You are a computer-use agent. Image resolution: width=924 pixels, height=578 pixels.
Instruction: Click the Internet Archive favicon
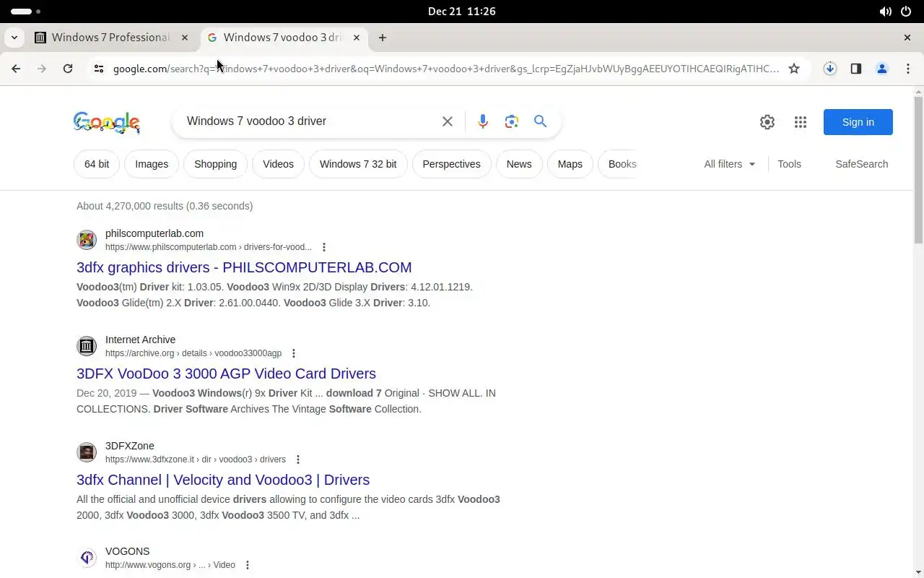[87, 346]
